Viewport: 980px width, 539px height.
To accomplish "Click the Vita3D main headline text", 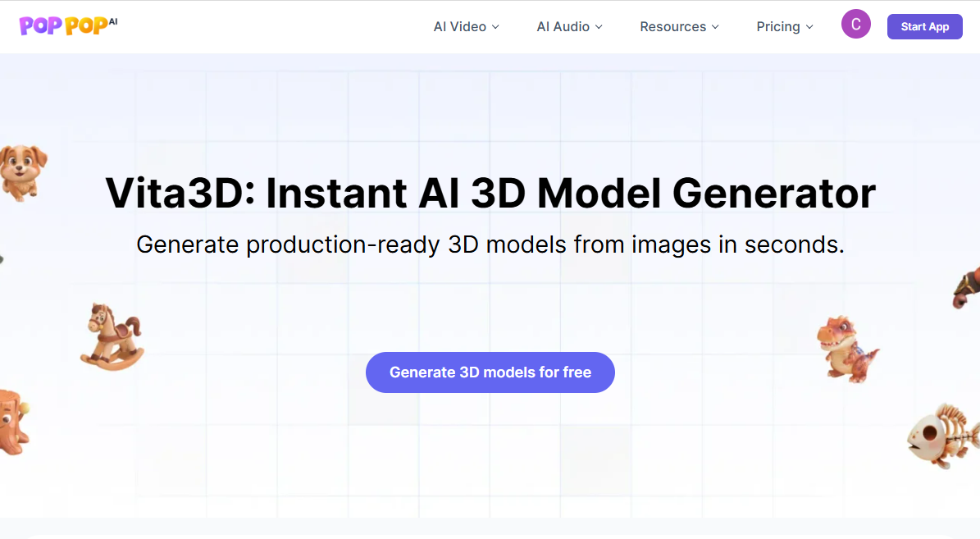I will click(x=490, y=193).
